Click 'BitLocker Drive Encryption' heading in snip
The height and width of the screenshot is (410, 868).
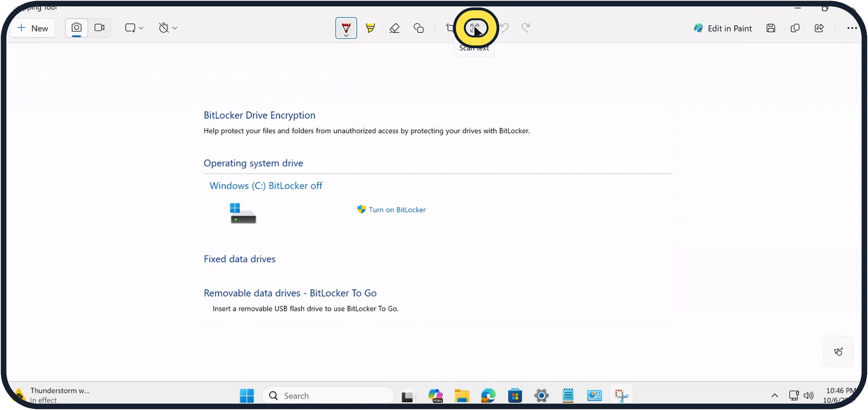pyautogui.click(x=260, y=115)
